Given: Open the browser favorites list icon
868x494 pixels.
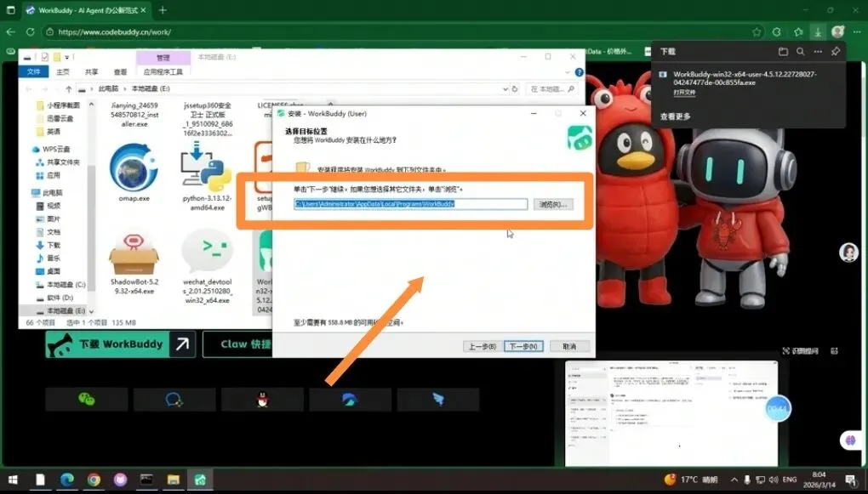Looking at the screenshot, I should [797, 32].
